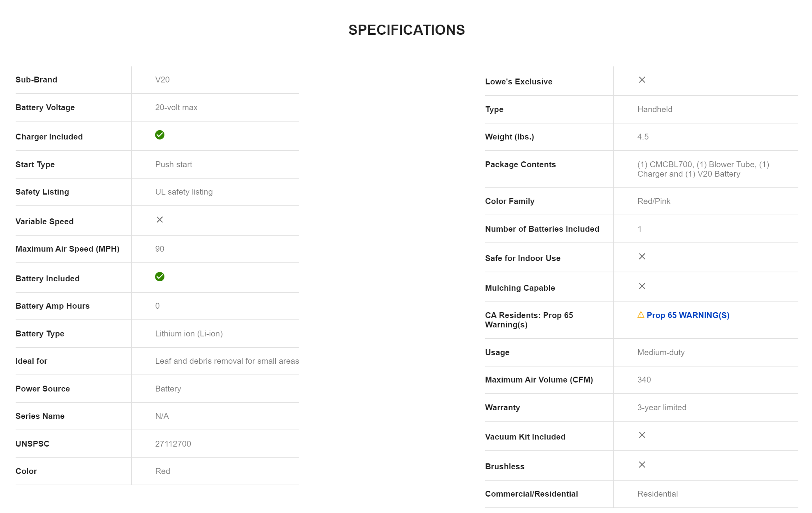Click the X icon for Variable Speed
812x513 pixels.
tap(159, 220)
